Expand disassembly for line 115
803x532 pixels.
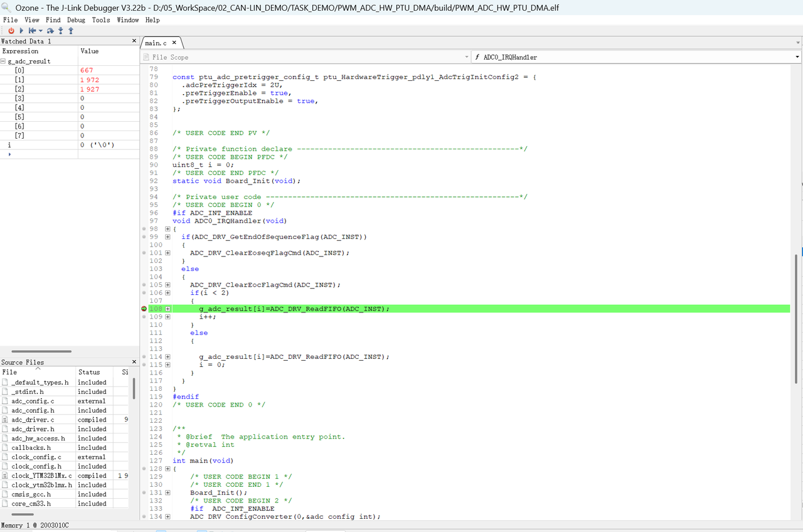(x=168, y=364)
